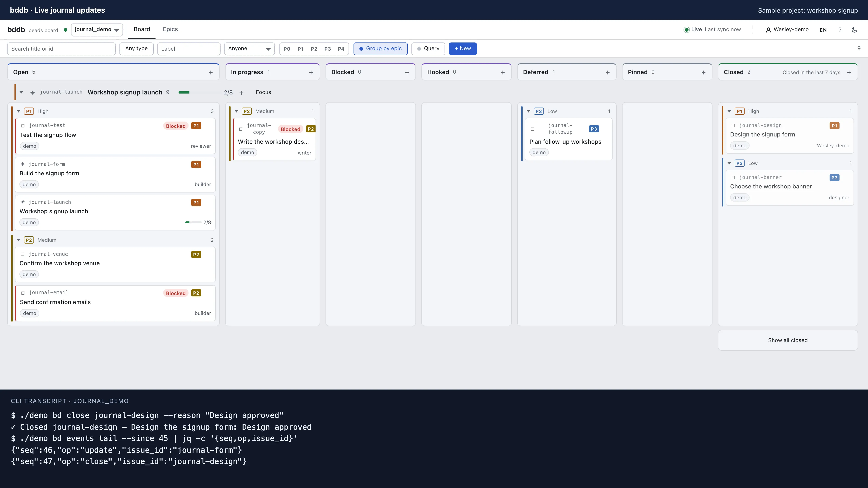Toggle P3 priority filter
This screenshot has width=868, height=488.
click(x=327, y=49)
